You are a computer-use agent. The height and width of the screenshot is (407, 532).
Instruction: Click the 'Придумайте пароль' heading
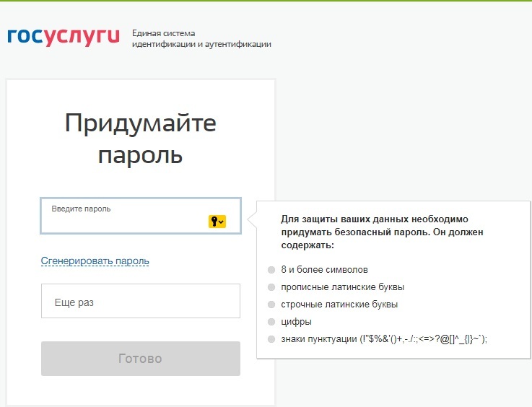click(140, 139)
